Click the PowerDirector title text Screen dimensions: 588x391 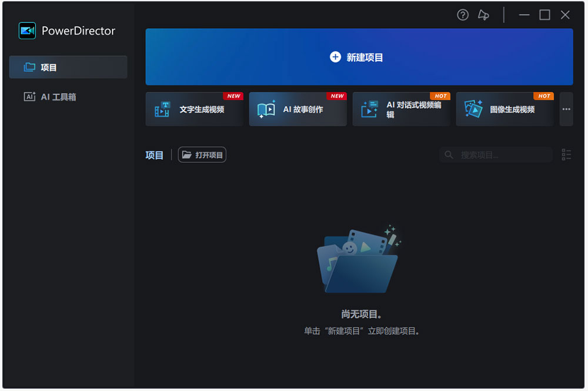(x=78, y=31)
